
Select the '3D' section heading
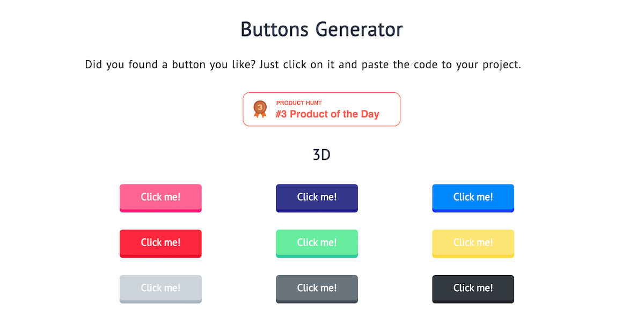(x=321, y=154)
